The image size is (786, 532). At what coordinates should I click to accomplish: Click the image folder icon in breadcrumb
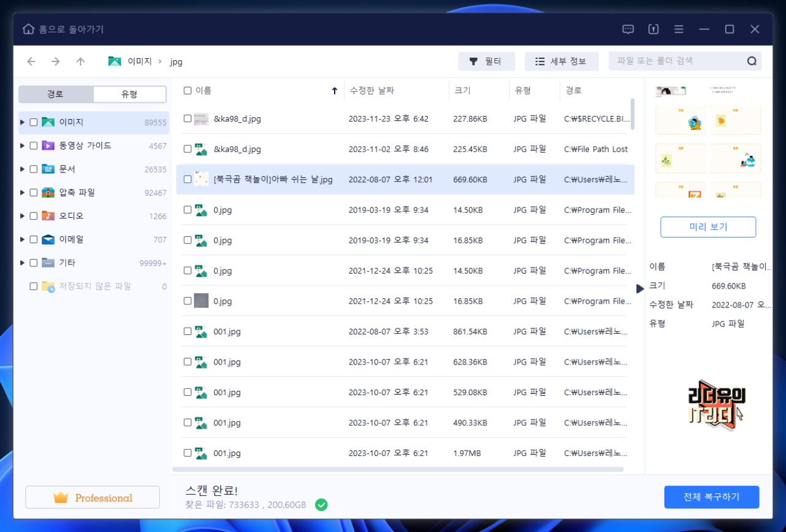pos(115,61)
